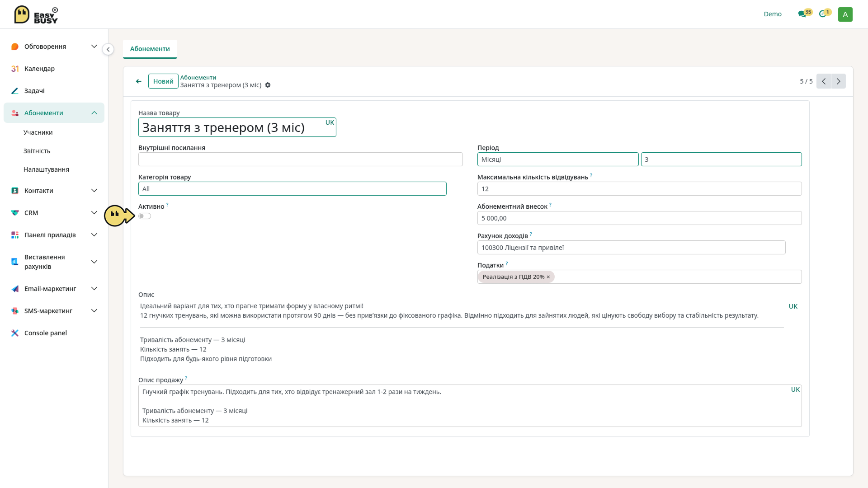Open the user avatar A menu

(x=845, y=14)
